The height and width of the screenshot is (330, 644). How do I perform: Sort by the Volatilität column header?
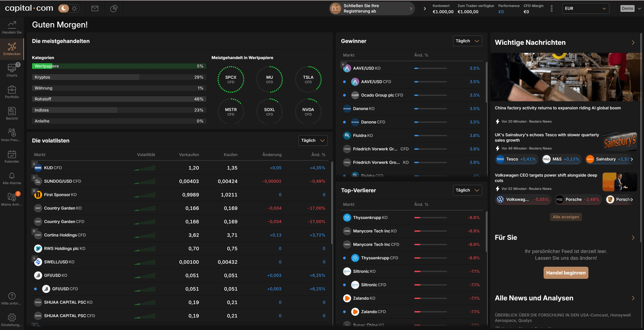click(x=146, y=154)
